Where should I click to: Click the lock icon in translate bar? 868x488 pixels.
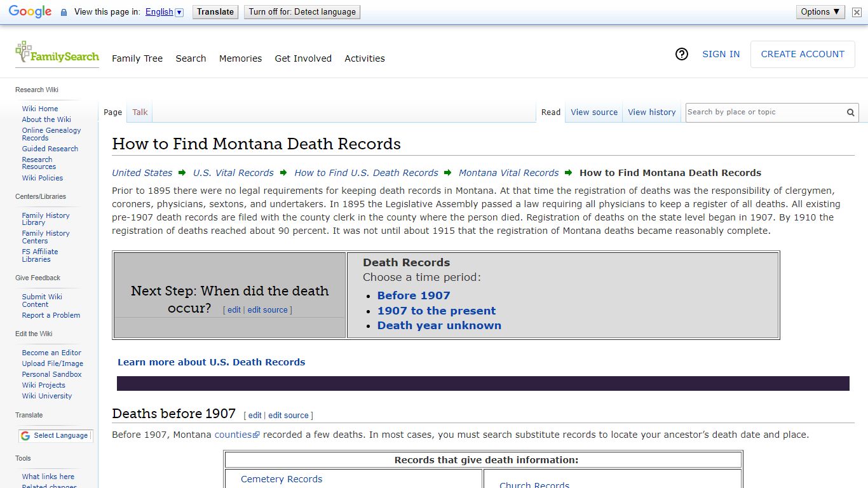(x=64, y=12)
